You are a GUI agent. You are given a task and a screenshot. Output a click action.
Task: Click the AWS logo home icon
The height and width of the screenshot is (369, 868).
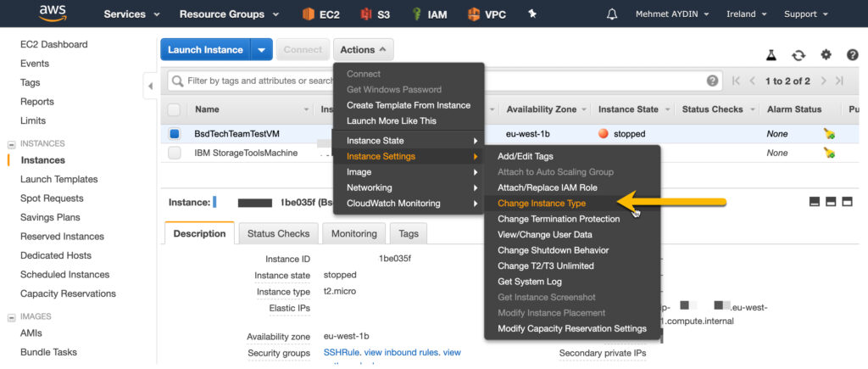point(52,14)
